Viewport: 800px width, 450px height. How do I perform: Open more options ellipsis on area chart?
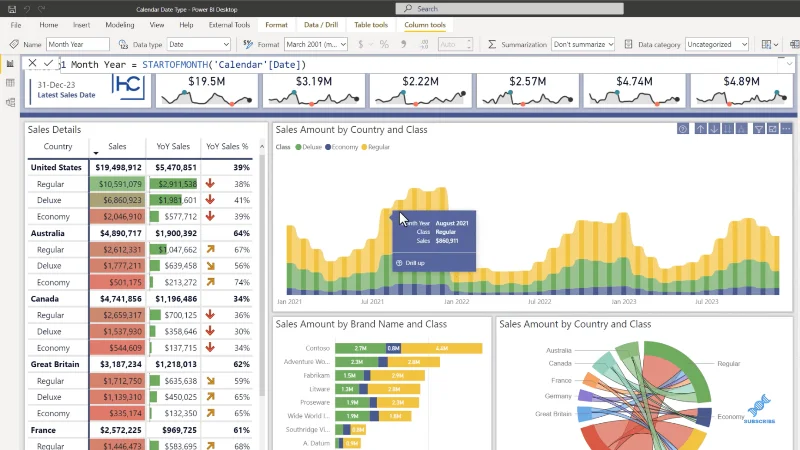pyautogui.click(x=786, y=129)
